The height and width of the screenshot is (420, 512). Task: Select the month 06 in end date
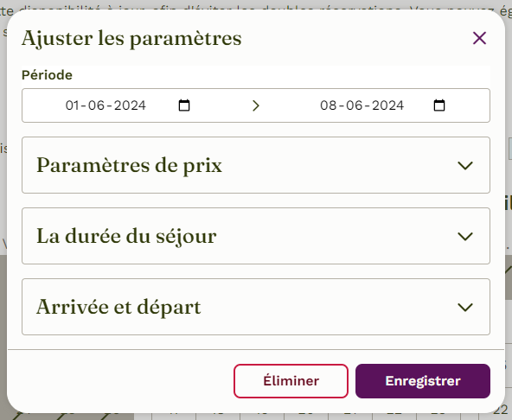355,105
